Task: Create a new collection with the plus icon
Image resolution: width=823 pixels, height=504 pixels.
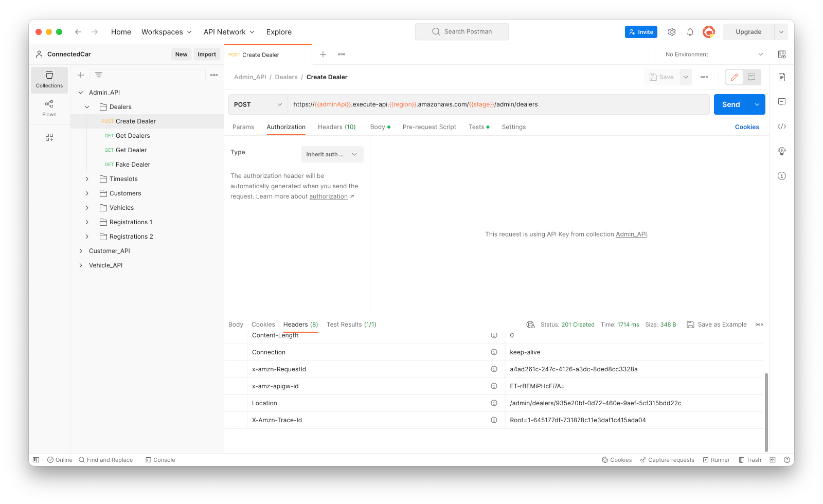Action: (x=81, y=75)
